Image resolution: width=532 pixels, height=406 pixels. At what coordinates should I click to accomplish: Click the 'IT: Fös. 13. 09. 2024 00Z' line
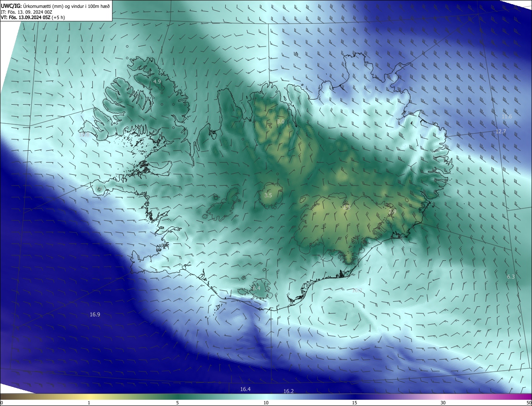(x=27, y=12)
